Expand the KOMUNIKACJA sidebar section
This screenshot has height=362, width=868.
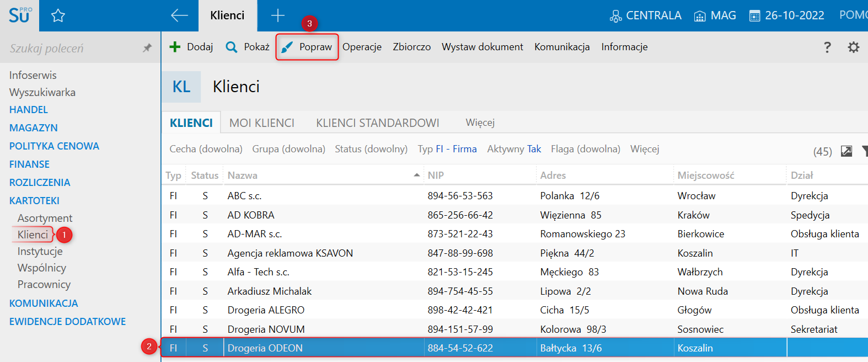click(x=44, y=304)
